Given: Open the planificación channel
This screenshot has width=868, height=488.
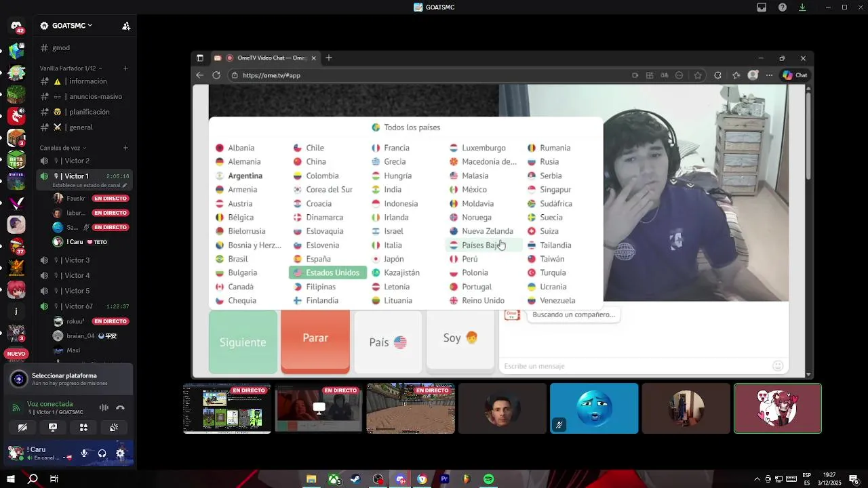Looking at the screenshot, I should pyautogui.click(x=85, y=112).
